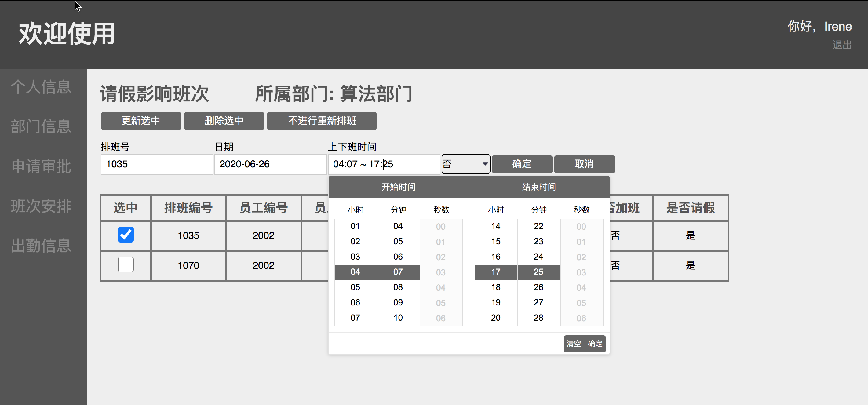Select hour 04 in the start time picker
This screenshot has height=405, width=868.
click(x=355, y=272)
